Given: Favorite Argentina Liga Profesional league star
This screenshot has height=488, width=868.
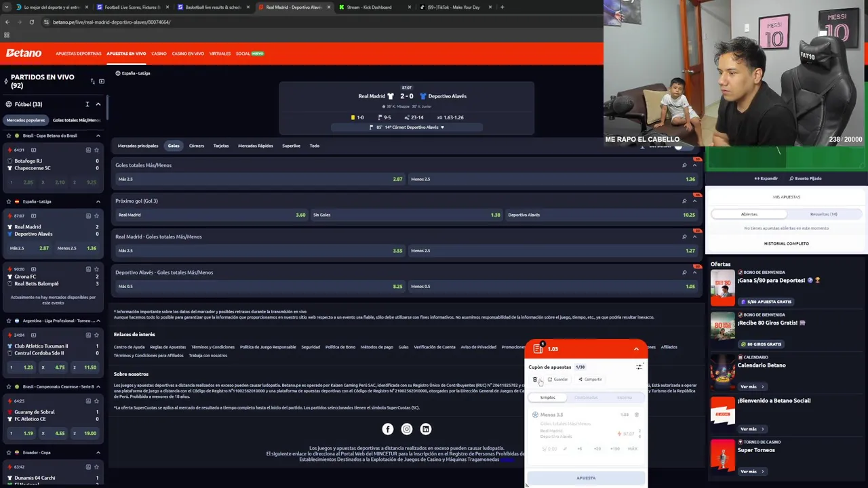Looking at the screenshot, I should (9, 321).
